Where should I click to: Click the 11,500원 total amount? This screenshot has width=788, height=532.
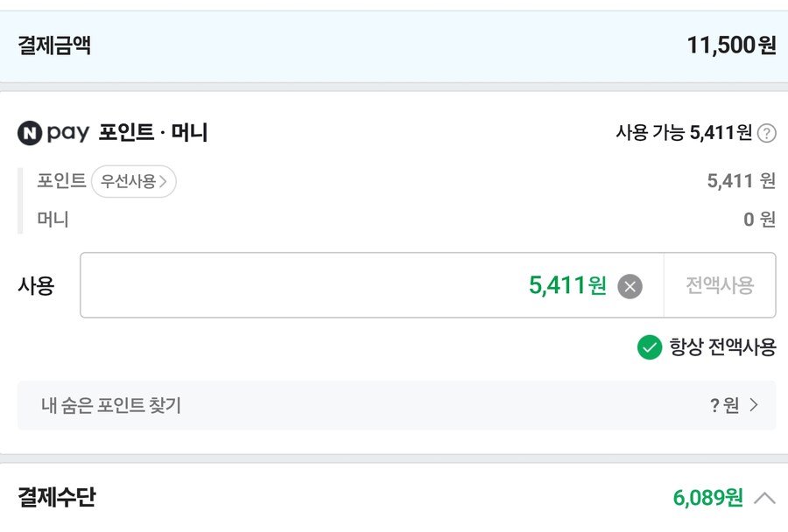[x=731, y=46]
